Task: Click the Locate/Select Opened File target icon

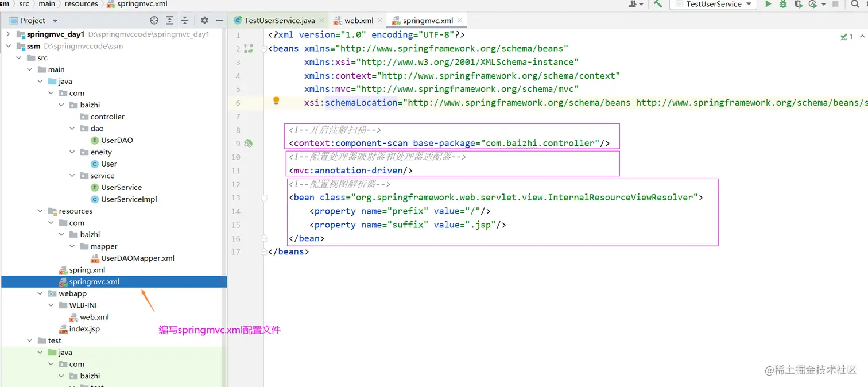Action: [x=154, y=20]
